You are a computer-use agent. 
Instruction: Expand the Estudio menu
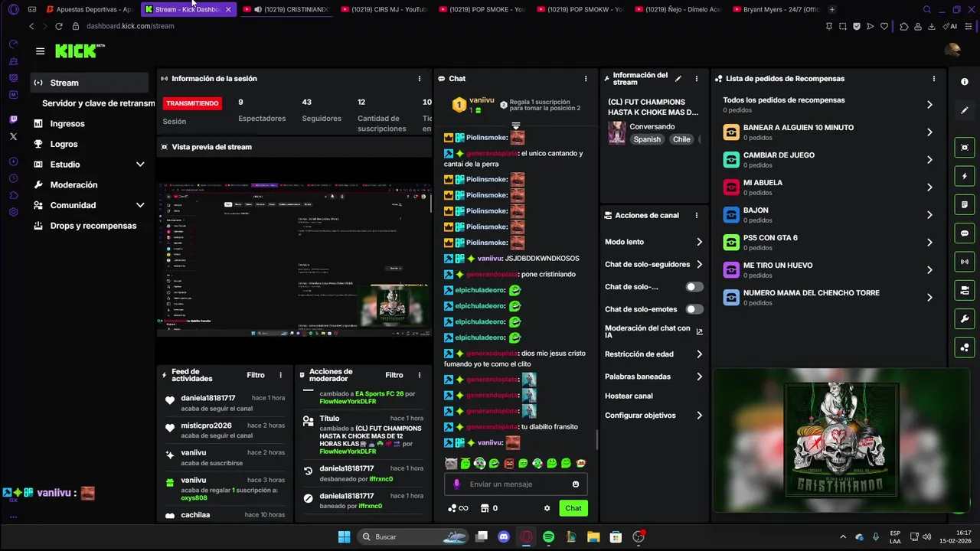click(140, 165)
